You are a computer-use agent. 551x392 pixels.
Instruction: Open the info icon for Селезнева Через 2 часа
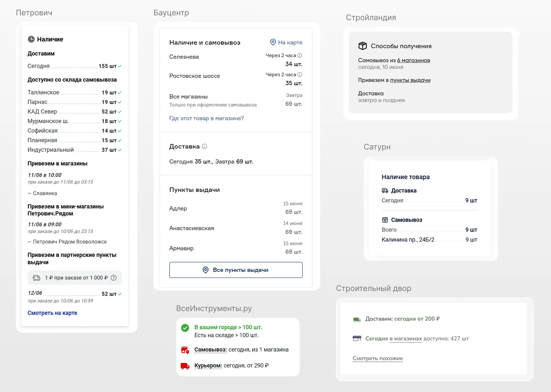(300, 56)
